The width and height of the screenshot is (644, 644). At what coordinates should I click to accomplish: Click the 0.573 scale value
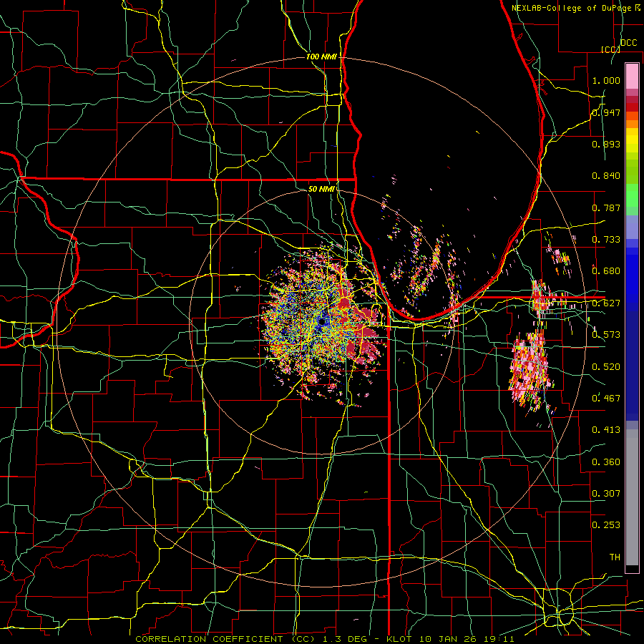tap(606, 335)
